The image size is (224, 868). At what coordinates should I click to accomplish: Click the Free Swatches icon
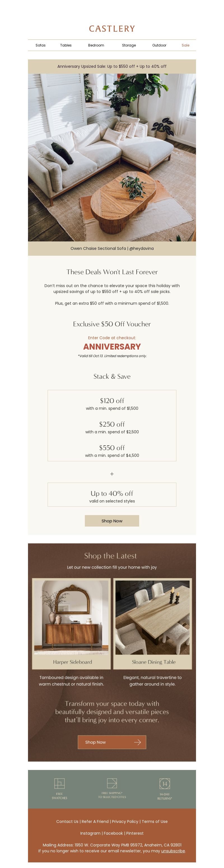tap(59, 783)
